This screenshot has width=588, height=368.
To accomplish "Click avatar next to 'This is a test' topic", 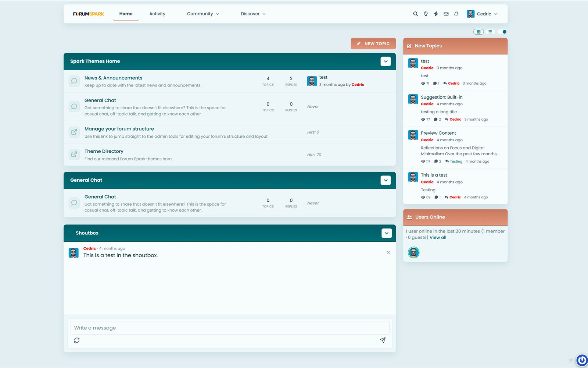I will [413, 177].
